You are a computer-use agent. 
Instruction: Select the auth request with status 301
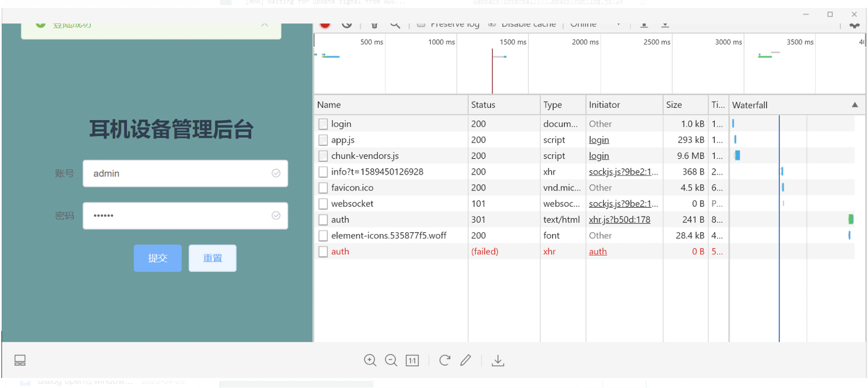click(584, 219)
